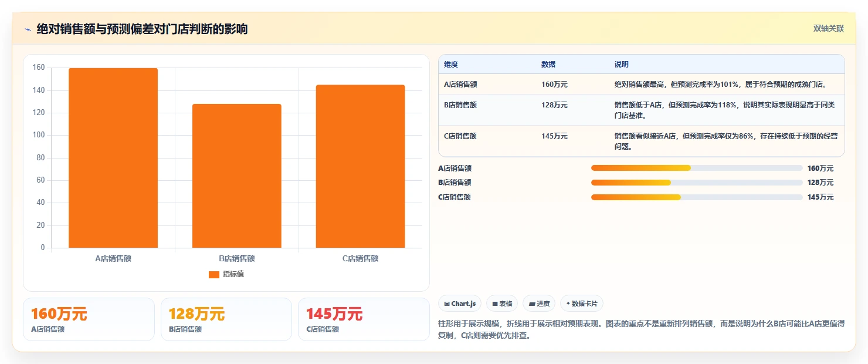
Task: Click the 数据卡片 tag
Action: [x=582, y=304]
